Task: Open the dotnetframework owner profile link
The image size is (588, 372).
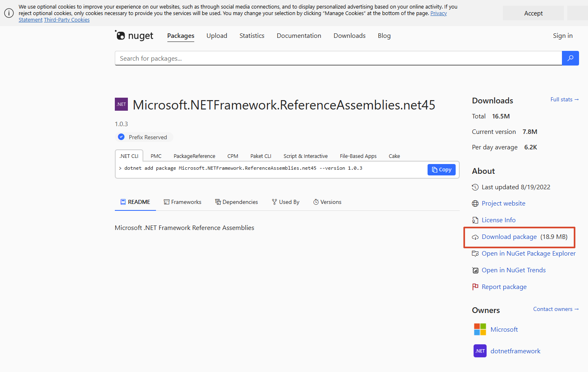Action: click(x=515, y=351)
